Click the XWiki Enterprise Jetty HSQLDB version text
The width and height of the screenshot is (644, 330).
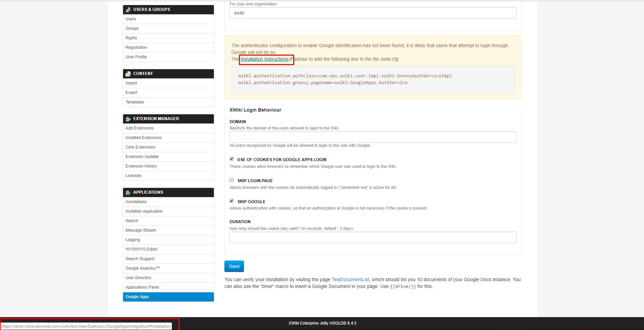pyautogui.click(x=322, y=323)
